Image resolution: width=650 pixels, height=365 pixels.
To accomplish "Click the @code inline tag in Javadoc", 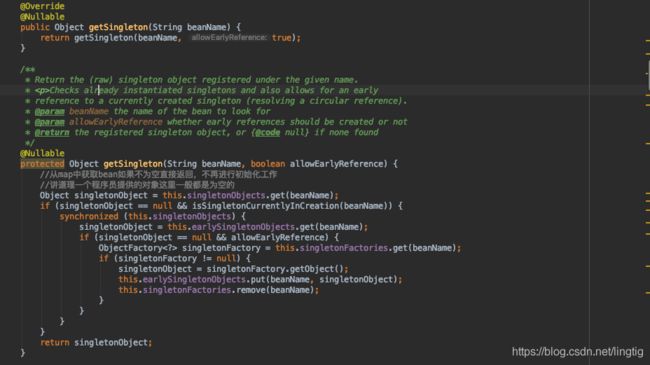I will (x=267, y=132).
